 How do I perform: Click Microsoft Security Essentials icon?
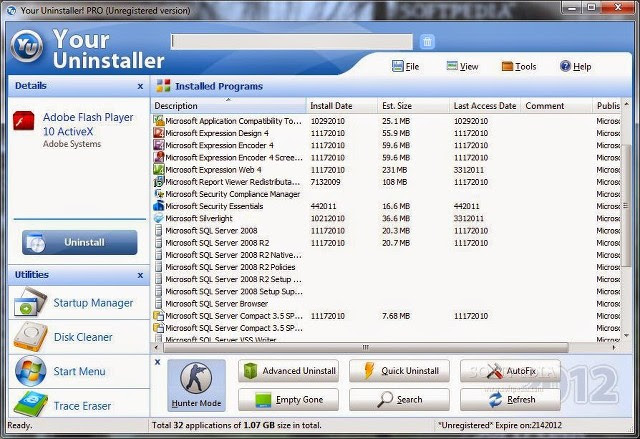(158, 206)
